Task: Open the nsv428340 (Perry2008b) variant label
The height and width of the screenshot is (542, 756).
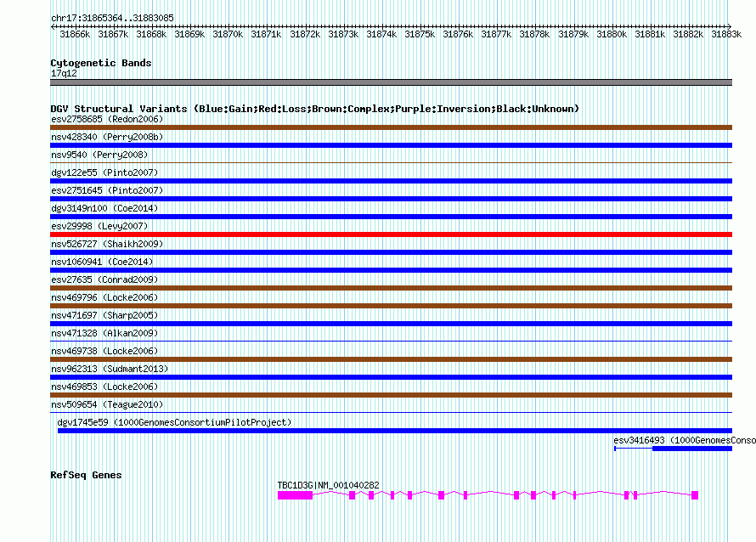Action: [107, 137]
